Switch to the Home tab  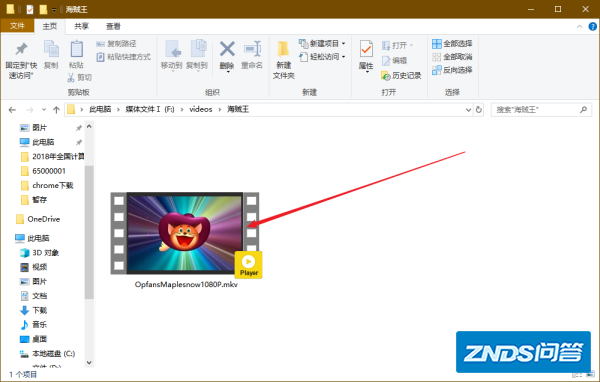(x=50, y=26)
